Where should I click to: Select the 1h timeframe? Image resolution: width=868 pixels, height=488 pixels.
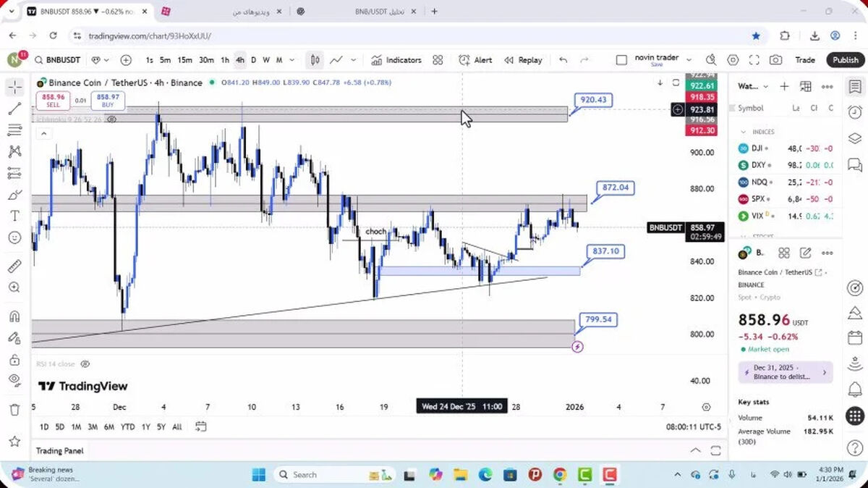[x=225, y=60]
